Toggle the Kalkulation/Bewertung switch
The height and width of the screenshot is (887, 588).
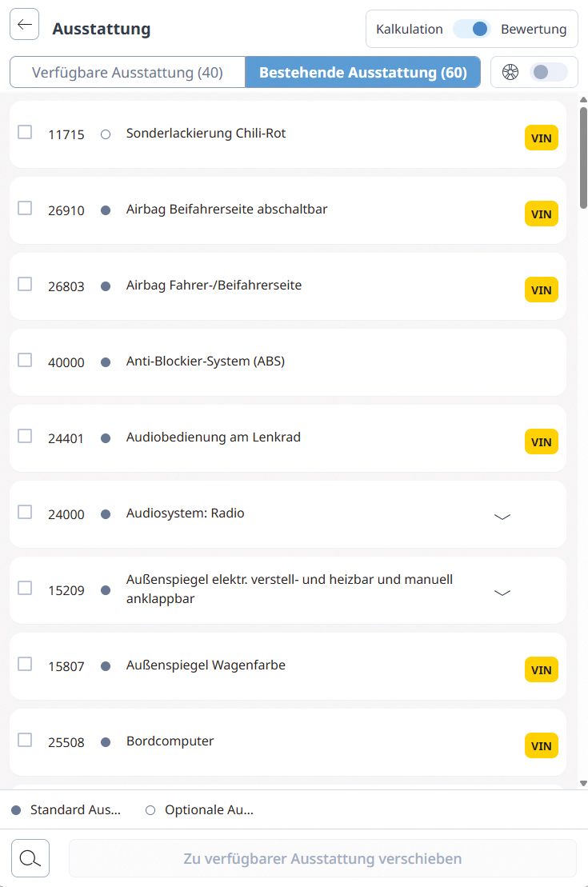click(472, 29)
